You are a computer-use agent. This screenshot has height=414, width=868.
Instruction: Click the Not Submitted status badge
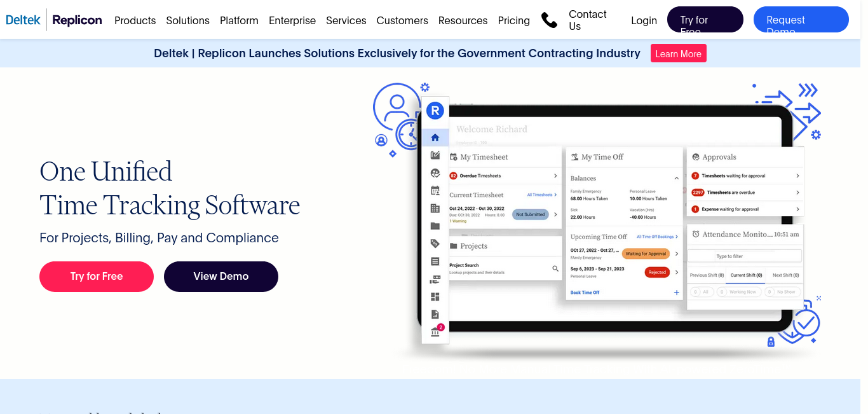point(531,214)
